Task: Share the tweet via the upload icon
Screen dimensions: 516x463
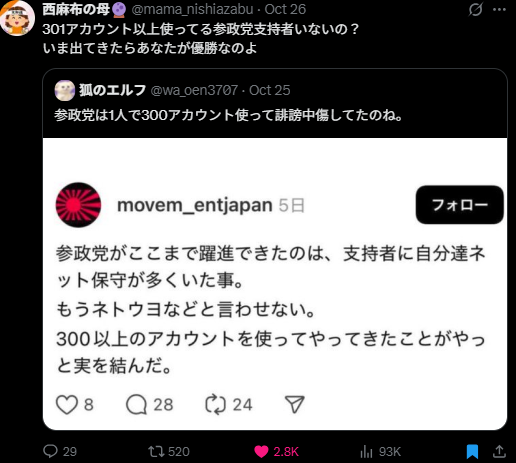Action: (x=499, y=451)
